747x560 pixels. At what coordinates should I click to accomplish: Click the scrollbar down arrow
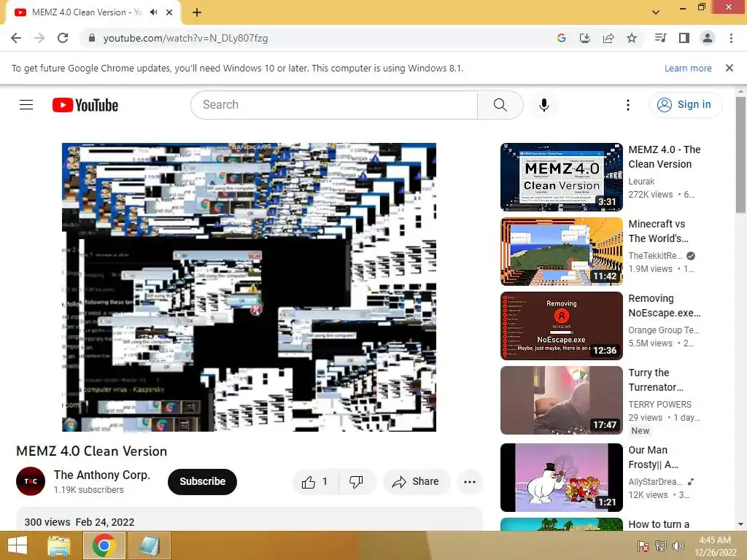click(740, 524)
